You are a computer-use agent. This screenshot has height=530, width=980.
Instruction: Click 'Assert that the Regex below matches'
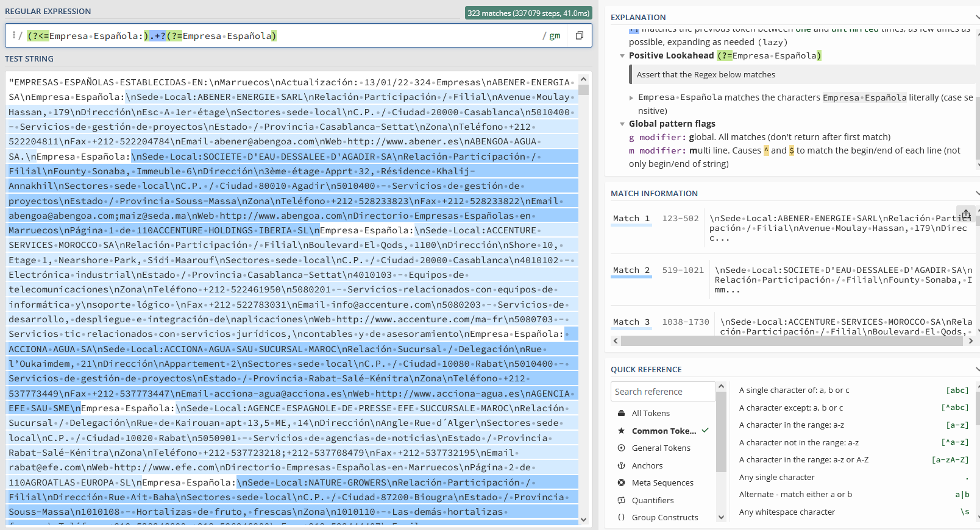pyautogui.click(x=706, y=74)
